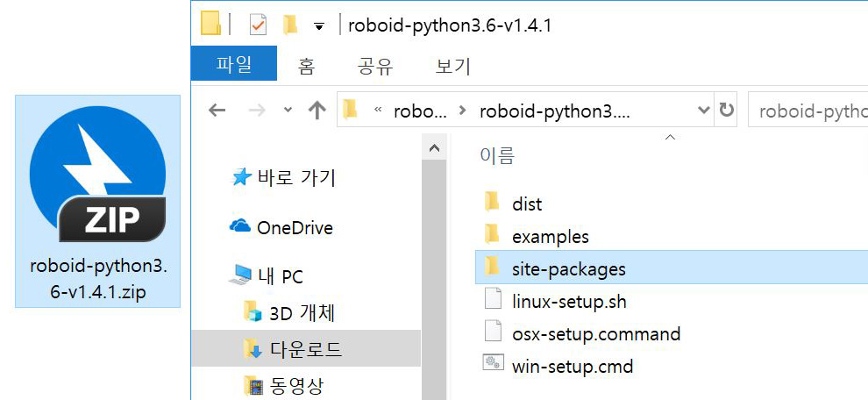The width and height of the screenshot is (868, 400).
Task: Click the 3D 개체 folder icon
Action: (x=253, y=312)
